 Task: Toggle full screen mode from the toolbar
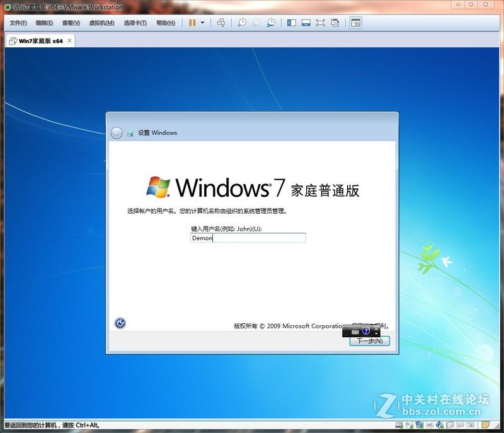pos(321,23)
